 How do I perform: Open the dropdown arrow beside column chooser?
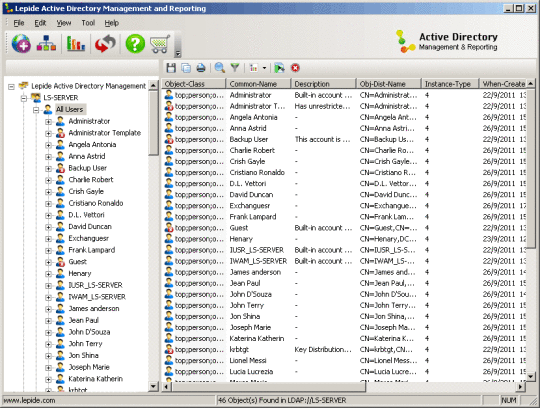264,68
